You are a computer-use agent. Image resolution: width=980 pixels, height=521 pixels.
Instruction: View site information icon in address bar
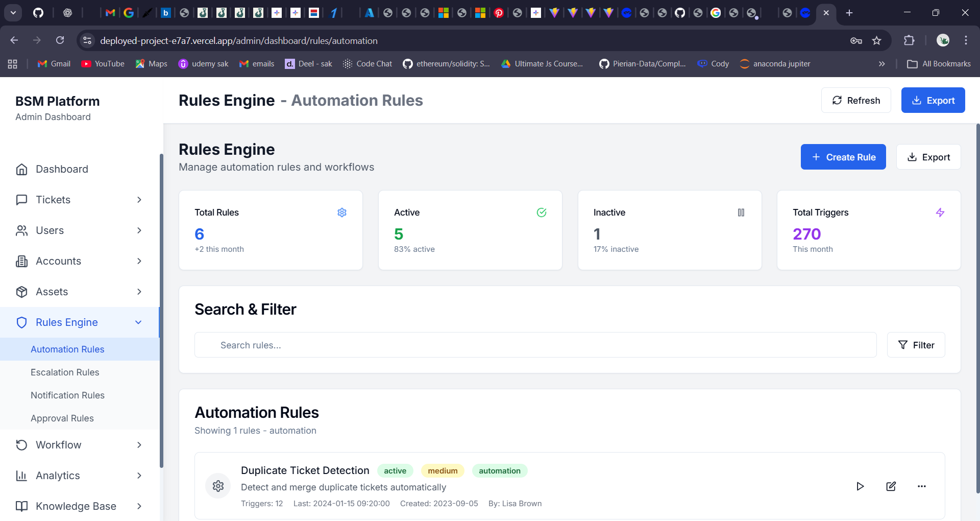(x=87, y=40)
